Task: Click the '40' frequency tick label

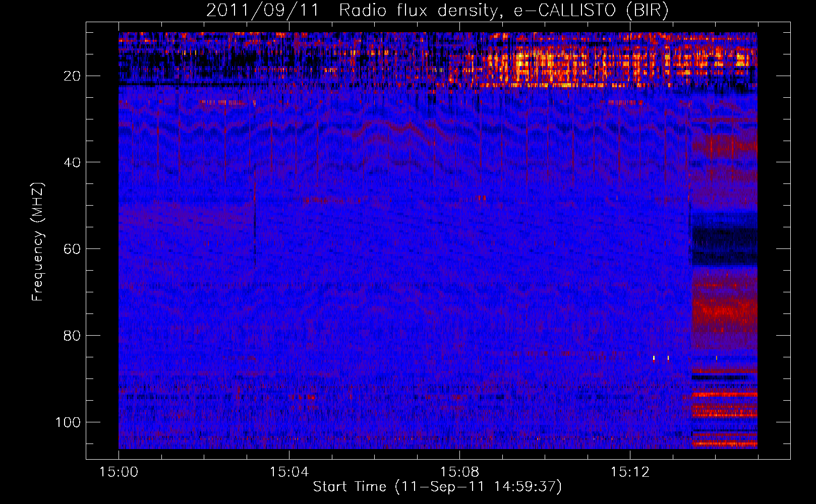Action: pos(73,162)
